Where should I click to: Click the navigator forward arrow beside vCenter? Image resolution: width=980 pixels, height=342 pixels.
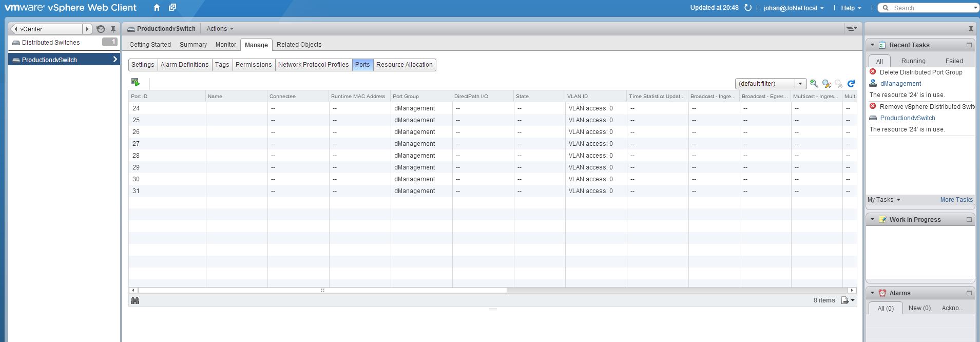pos(87,29)
